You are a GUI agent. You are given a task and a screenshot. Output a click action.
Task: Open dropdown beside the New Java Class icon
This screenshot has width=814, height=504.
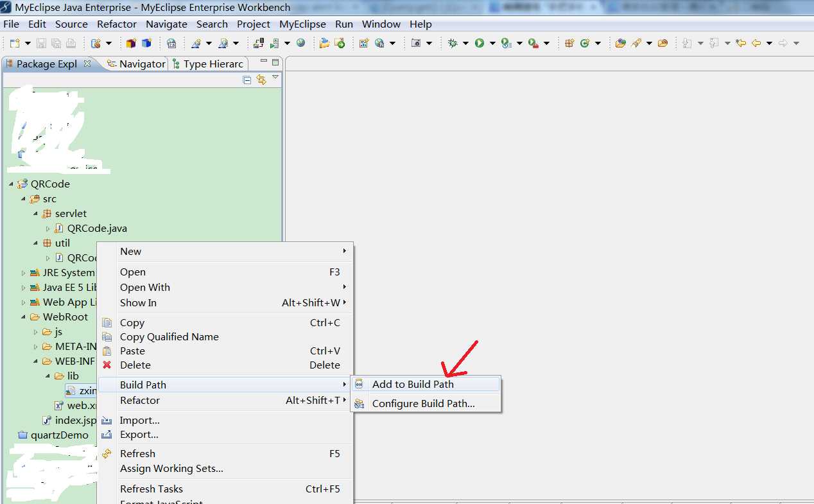tap(598, 43)
